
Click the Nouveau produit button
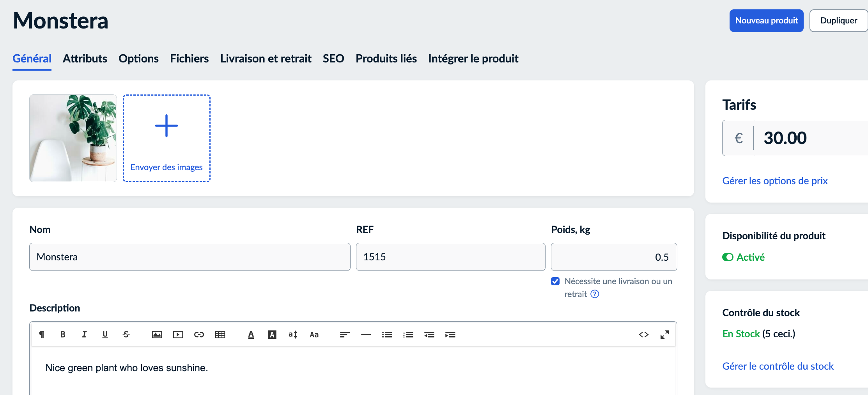click(x=766, y=21)
